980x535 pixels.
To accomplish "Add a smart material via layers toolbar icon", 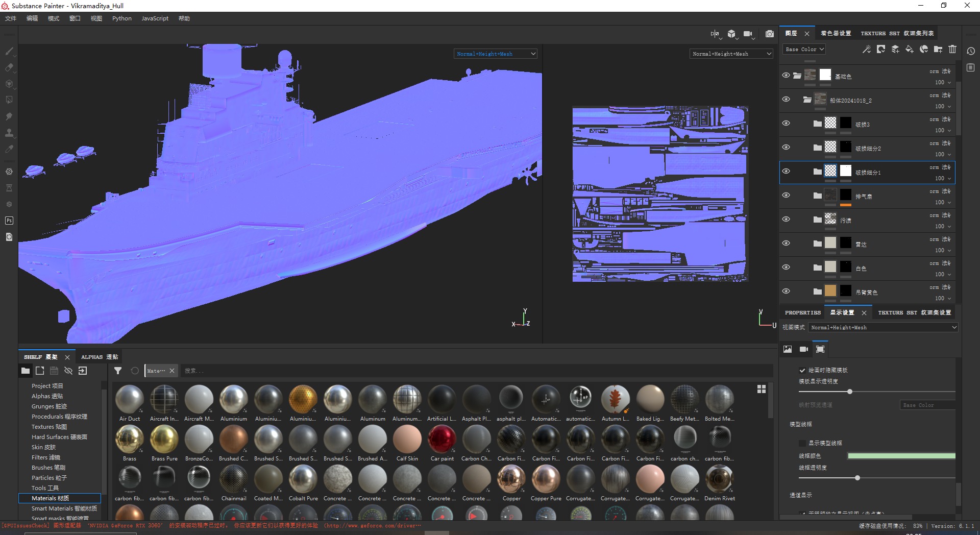I will click(924, 49).
